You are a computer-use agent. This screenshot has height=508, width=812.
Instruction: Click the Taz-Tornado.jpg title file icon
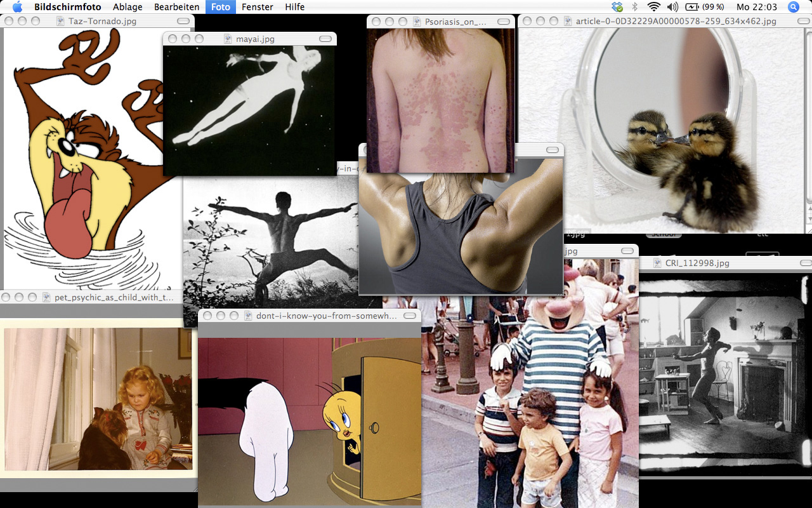coord(61,21)
